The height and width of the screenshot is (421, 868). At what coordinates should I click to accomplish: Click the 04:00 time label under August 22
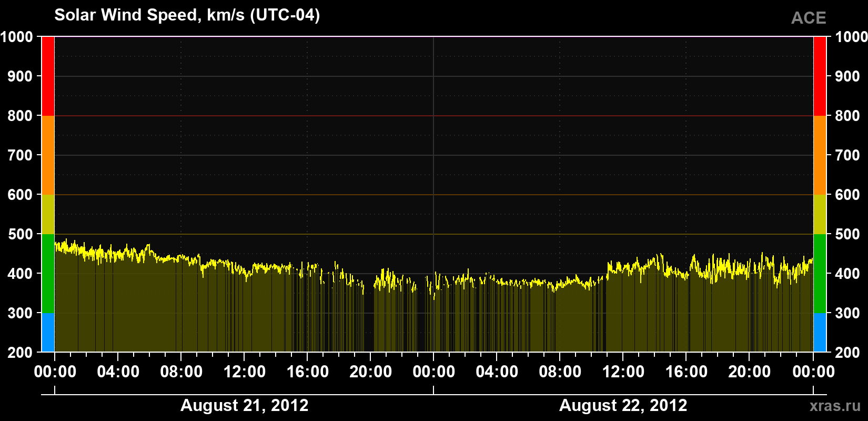point(497,372)
